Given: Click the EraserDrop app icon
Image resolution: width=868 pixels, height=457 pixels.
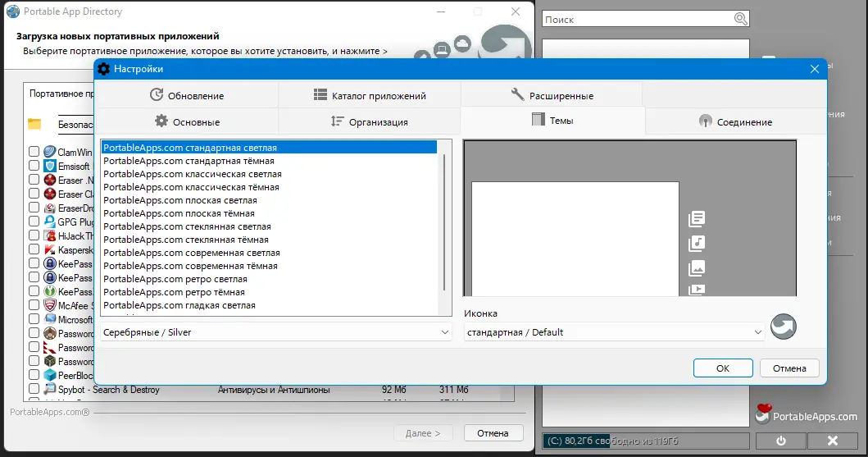Looking at the screenshot, I should (x=50, y=208).
